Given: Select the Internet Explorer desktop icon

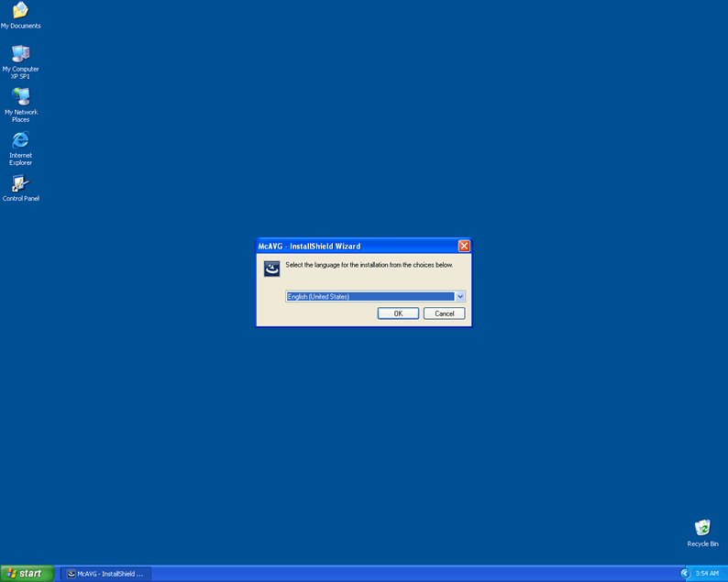Looking at the screenshot, I should click(x=20, y=140).
